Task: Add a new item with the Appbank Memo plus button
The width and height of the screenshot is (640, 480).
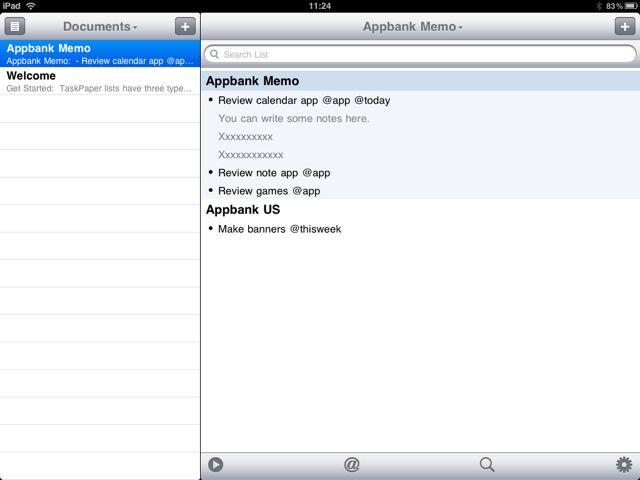Action: [x=625, y=27]
